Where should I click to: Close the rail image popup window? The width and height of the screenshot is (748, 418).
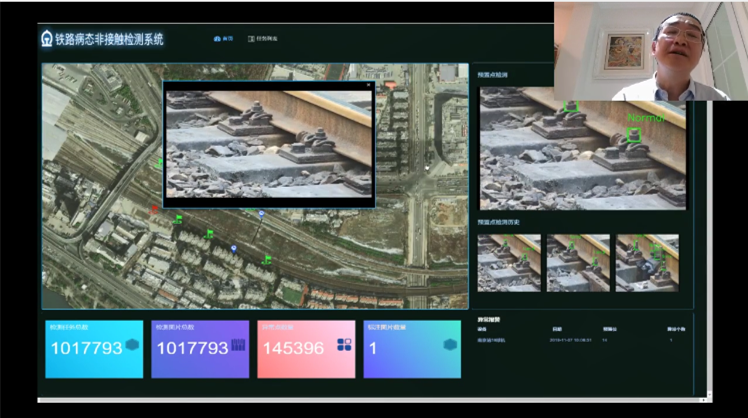pyautogui.click(x=368, y=86)
